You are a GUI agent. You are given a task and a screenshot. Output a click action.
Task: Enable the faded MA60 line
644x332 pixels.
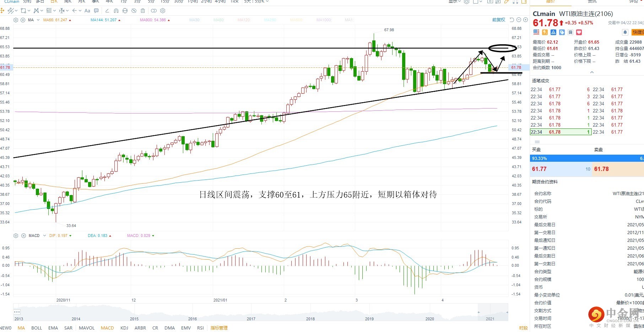tap(219, 20)
